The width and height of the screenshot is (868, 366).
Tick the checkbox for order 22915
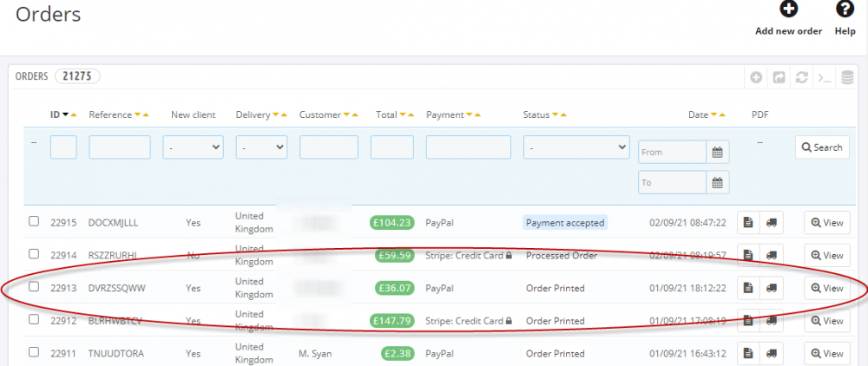click(x=34, y=222)
